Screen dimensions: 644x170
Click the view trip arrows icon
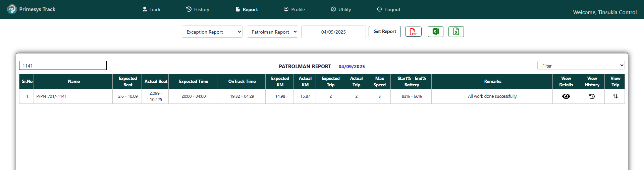pos(615,96)
